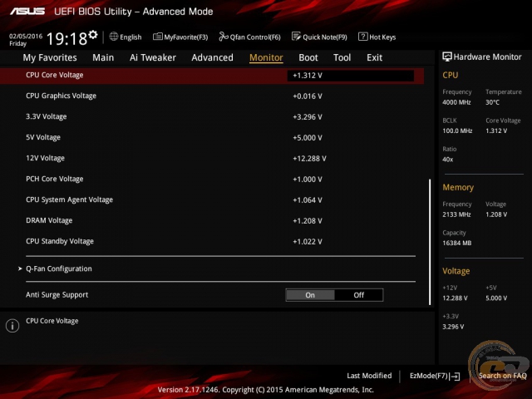Select CPU System Agent Voltage row
Image resolution: width=532 pixels, height=399 pixels.
pos(212,199)
